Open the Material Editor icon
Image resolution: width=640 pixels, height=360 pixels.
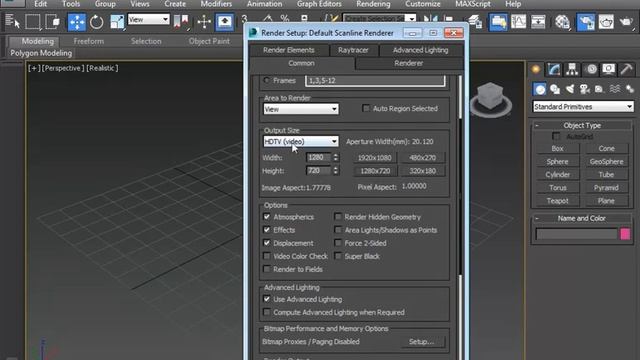[562, 22]
